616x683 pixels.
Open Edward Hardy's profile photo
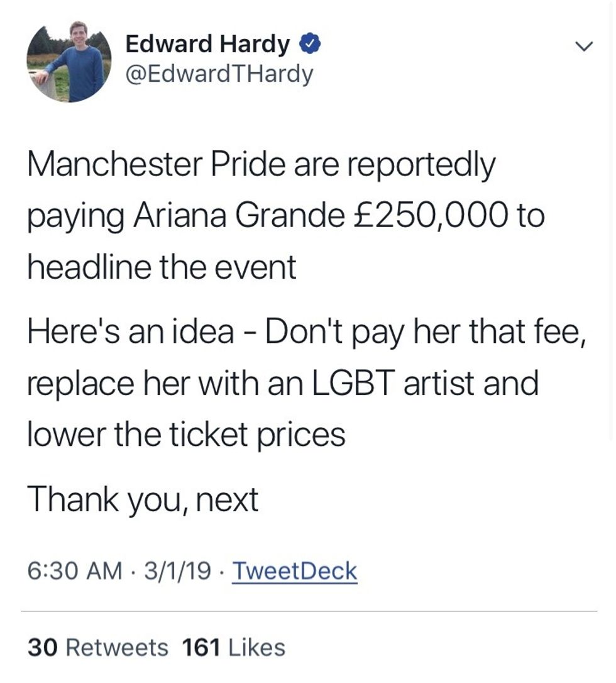tap(69, 61)
